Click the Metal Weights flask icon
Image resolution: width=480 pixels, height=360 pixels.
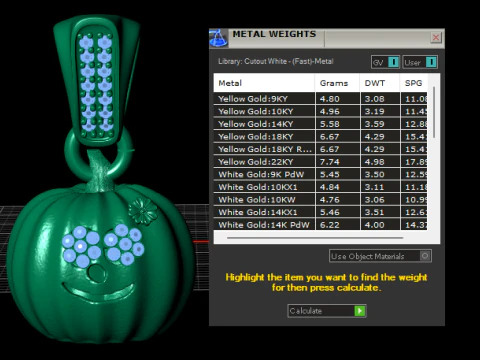point(218,38)
